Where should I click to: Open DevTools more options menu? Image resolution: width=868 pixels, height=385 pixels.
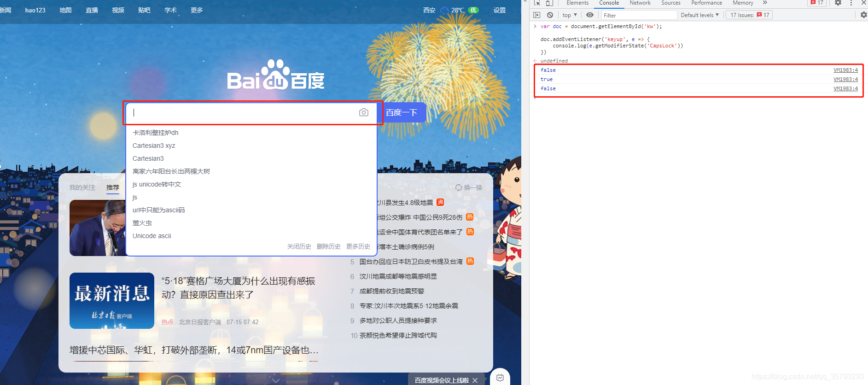[x=851, y=3]
